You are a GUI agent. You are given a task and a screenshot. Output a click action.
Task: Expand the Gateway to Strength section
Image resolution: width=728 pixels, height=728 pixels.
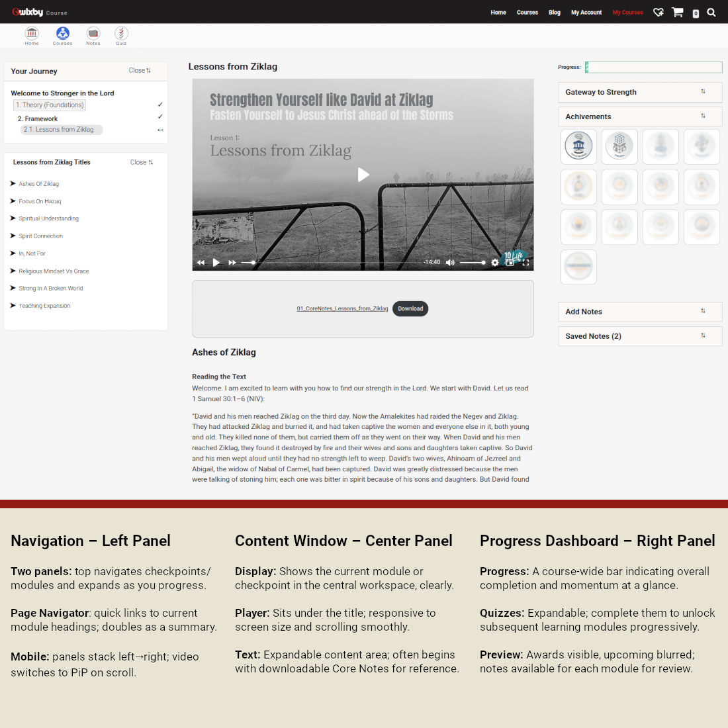click(x=703, y=92)
